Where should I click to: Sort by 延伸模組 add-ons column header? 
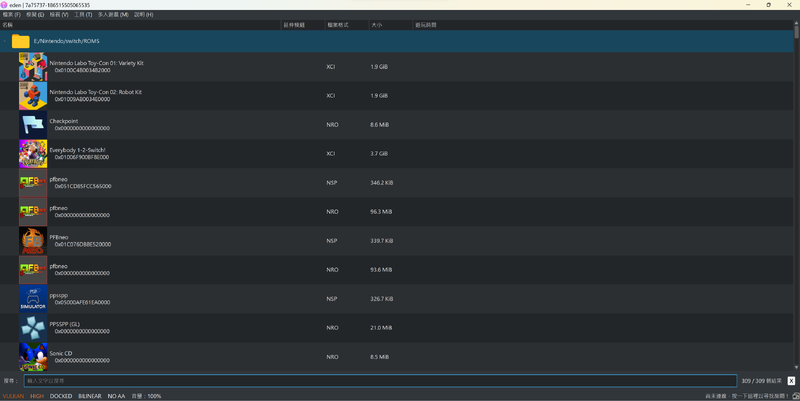tap(304, 24)
